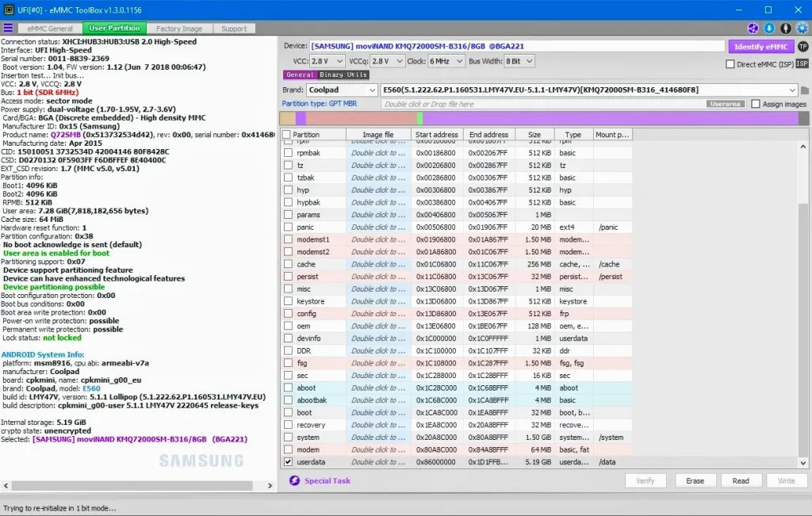
Task: Click the ISP pinout icon
Action: [x=802, y=63]
